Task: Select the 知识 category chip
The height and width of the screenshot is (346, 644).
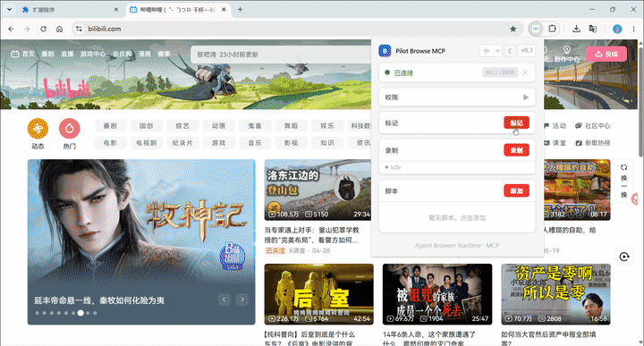Action: [x=327, y=143]
